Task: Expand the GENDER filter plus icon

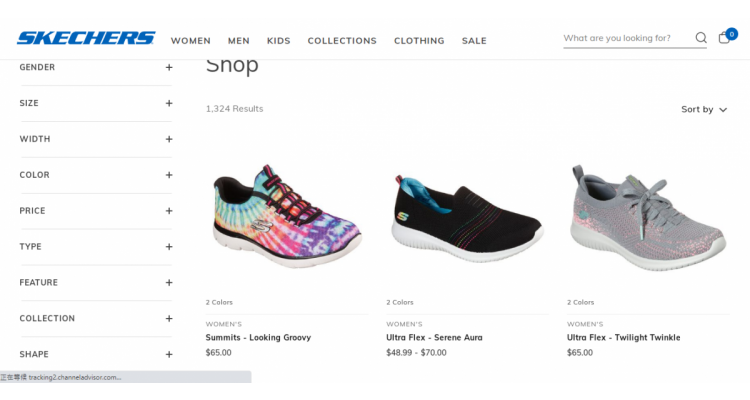Action: (169, 67)
